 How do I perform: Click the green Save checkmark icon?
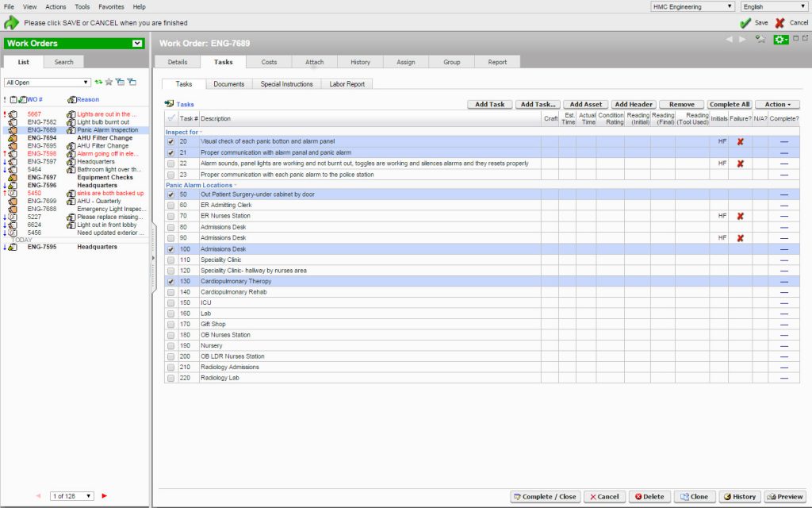[x=745, y=23]
